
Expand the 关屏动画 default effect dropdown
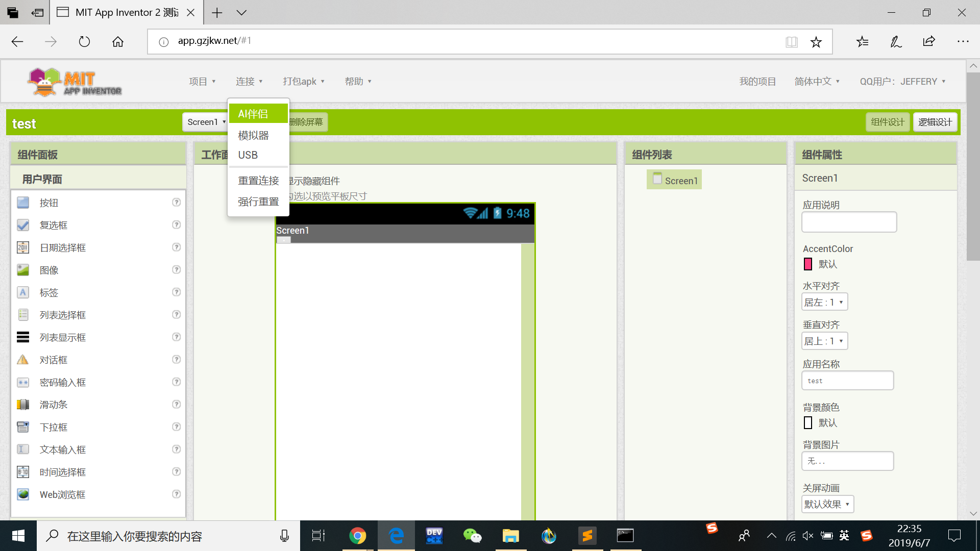[827, 504]
